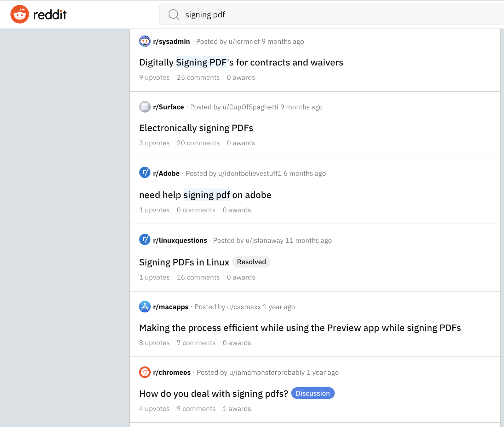The height and width of the screenshot is (427, 504).
Task: Open 'How do you deal with signing pdfs?' post
Action: click(x=214, y=394)
